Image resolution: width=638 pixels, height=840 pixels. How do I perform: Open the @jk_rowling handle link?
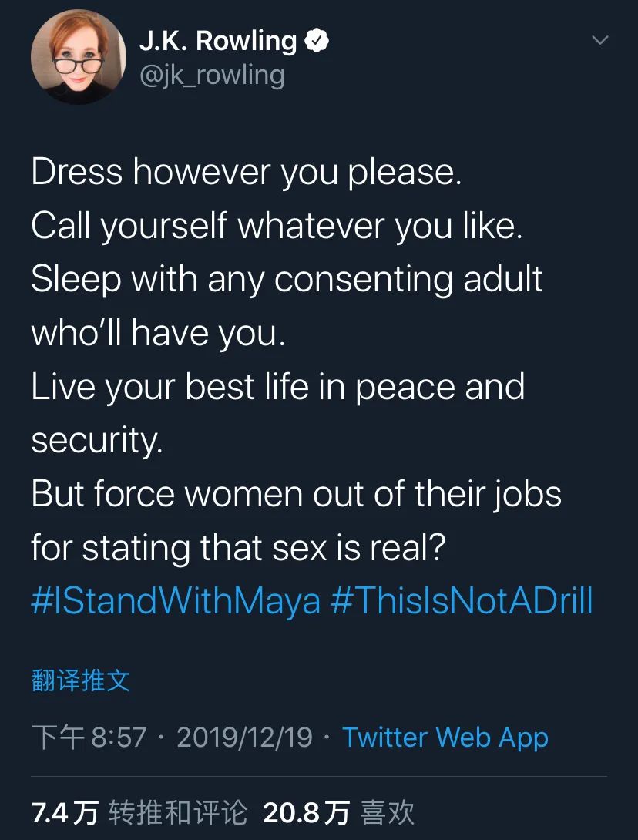[x=212, y=75]
